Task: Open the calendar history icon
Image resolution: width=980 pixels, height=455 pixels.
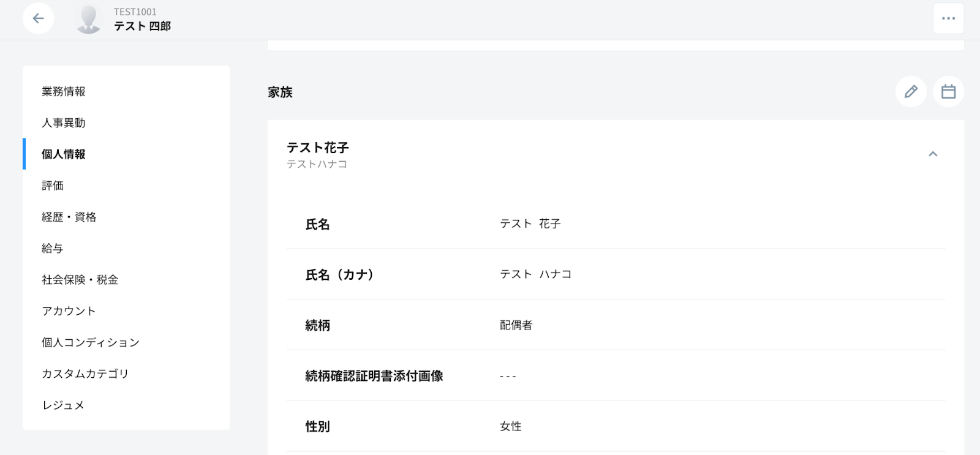Action: 948,92
